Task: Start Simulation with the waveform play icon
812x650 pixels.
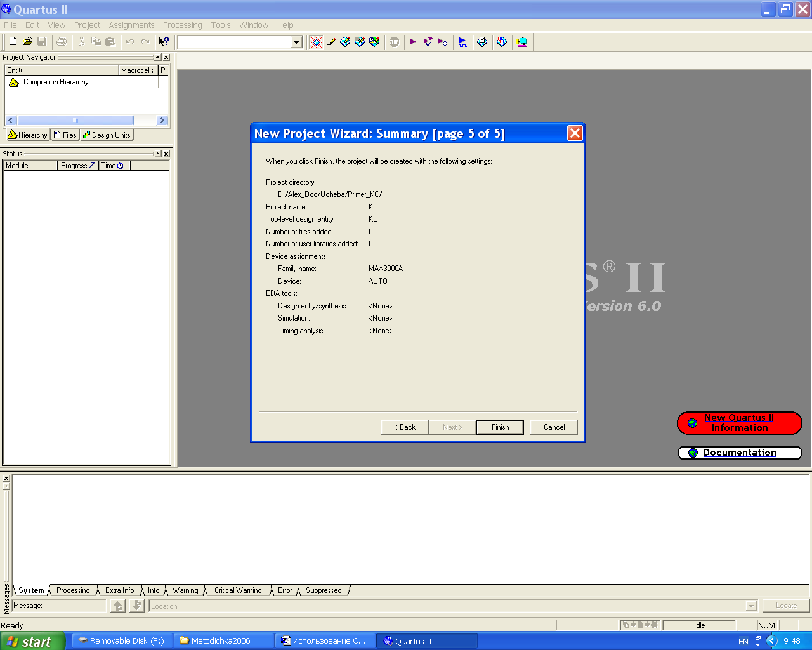Action: 462,42
